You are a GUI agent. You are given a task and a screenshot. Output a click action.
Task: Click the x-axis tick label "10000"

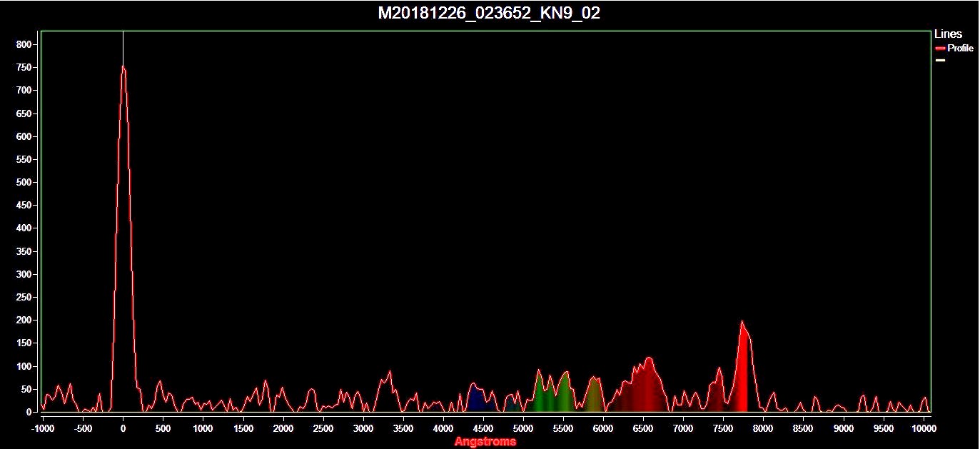coord(924,428)
